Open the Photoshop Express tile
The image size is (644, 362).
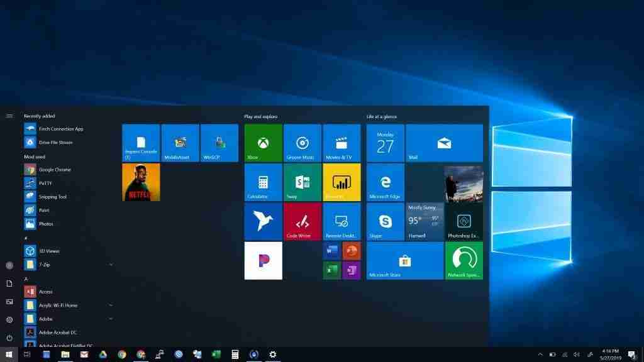464,222
